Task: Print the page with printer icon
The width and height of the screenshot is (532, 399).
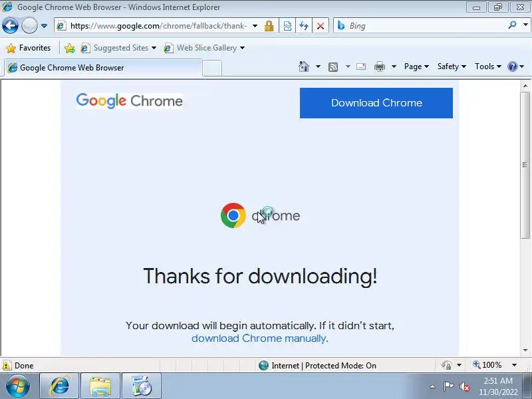Action: [x=380, y=67]
